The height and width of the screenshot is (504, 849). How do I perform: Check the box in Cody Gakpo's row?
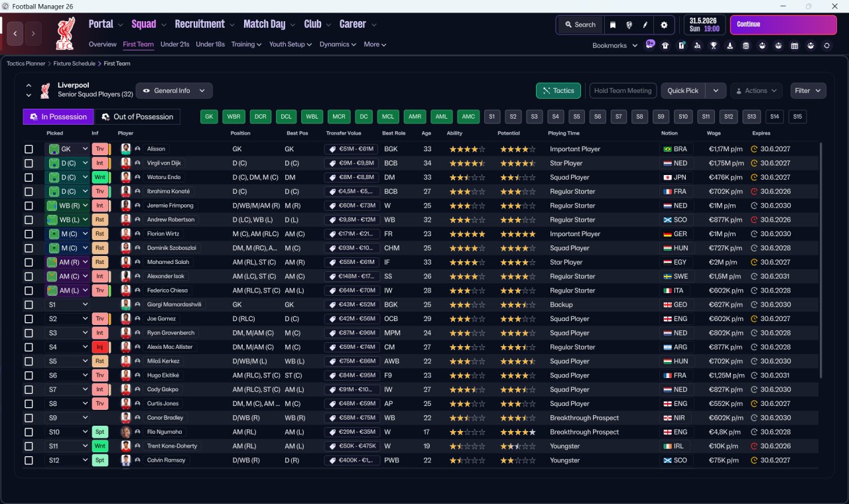tap(29, 390)
